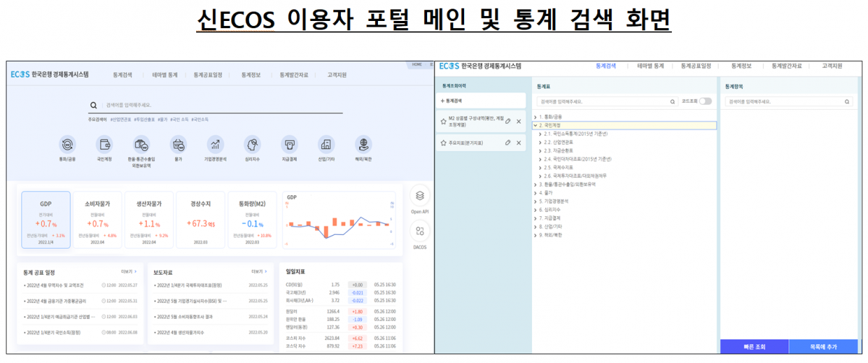Edit the 주요지표(분기지표) pencil icon
This screenshot has width=868, height=363.
tap(507, 142)
